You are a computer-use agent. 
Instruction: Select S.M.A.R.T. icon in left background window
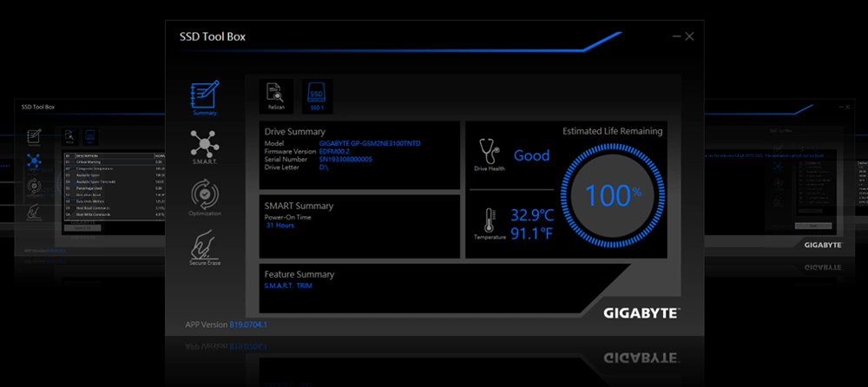click(x=35, y=161)
